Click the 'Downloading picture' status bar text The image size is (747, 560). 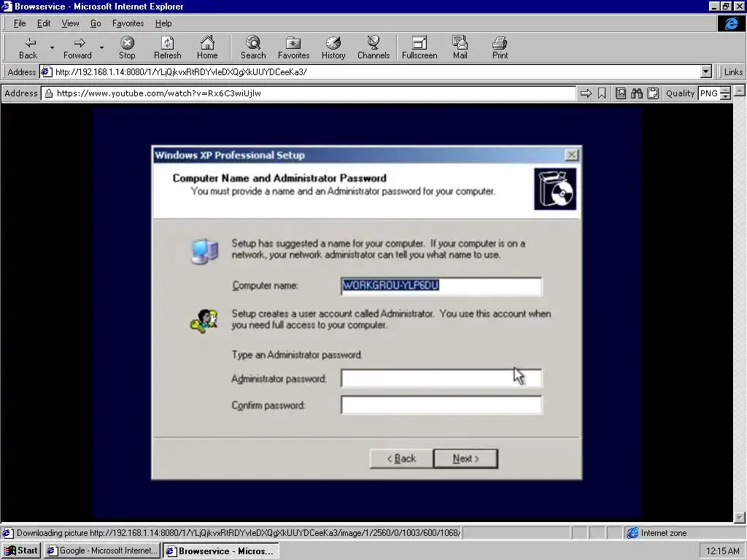click(239, 533)
